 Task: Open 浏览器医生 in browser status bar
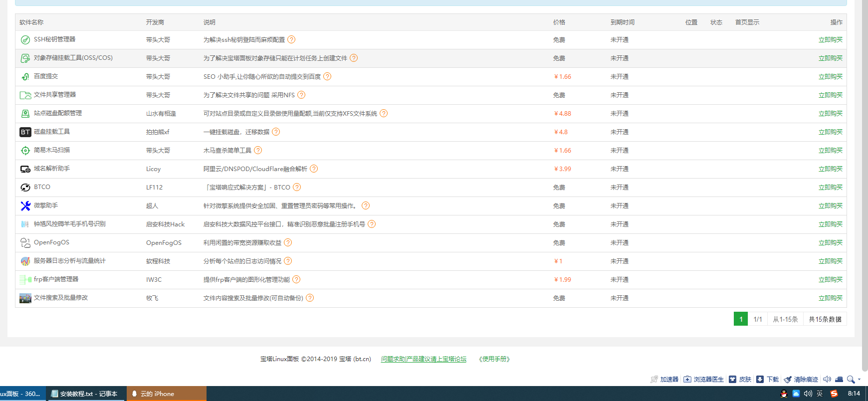[x=703, y=379]
